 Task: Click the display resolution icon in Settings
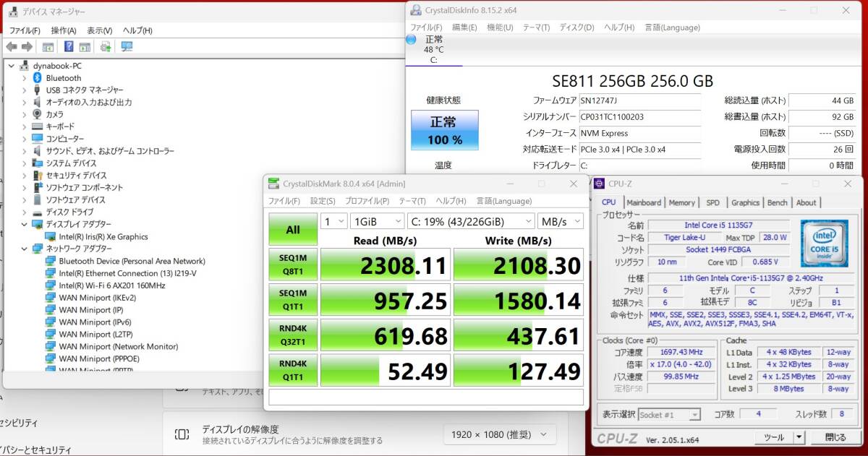pos(182,434)
